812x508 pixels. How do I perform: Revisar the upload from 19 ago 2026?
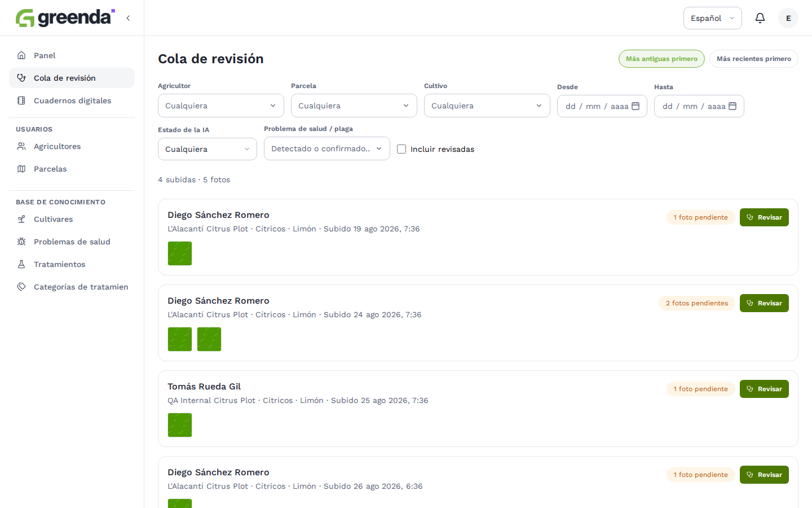pos(764,217)
